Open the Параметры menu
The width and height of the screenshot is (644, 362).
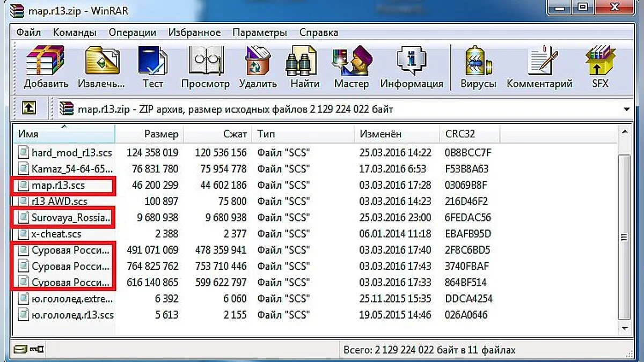[x=260, y=32]
